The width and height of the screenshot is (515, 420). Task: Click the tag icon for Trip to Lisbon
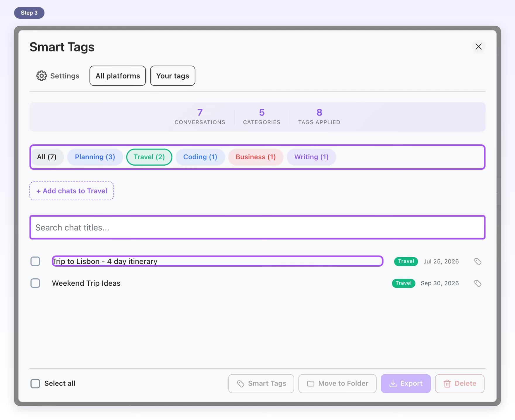[478, 261]
